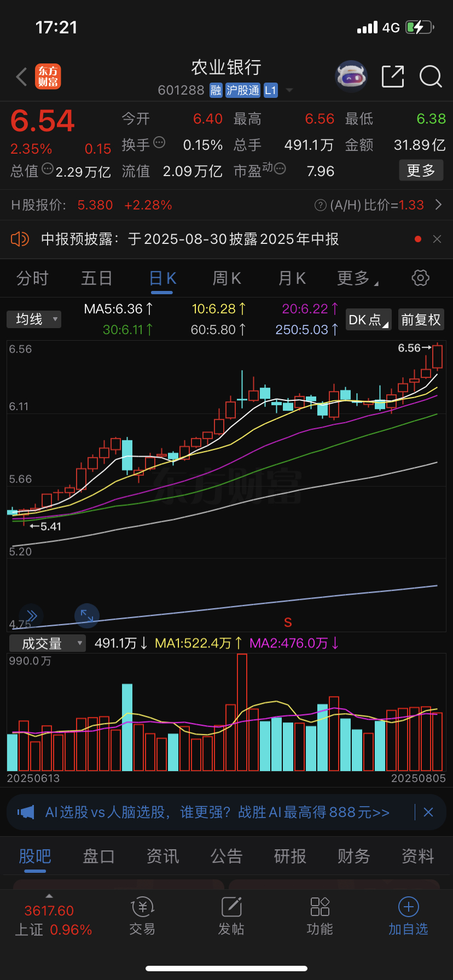The height and width of the screenshot is (980, 453).
Task: Tap the MA250 5.03 value
Action: (x=307, y=330)
